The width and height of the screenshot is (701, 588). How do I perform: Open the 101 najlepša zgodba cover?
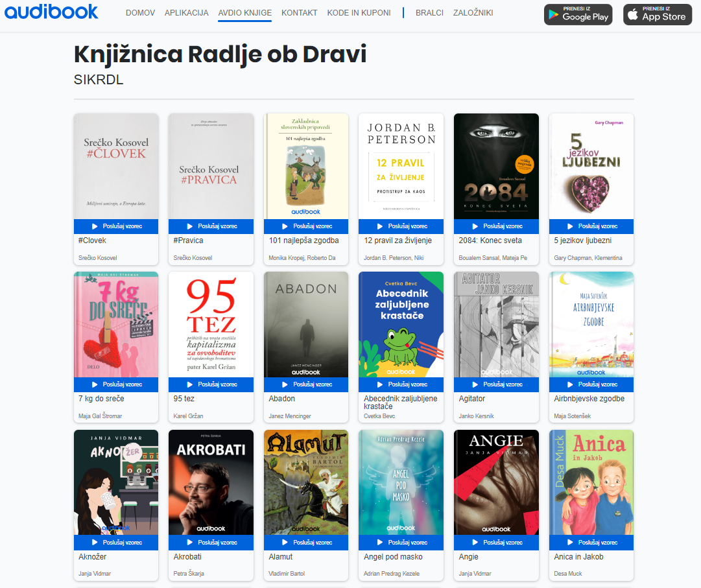[306, 166]
